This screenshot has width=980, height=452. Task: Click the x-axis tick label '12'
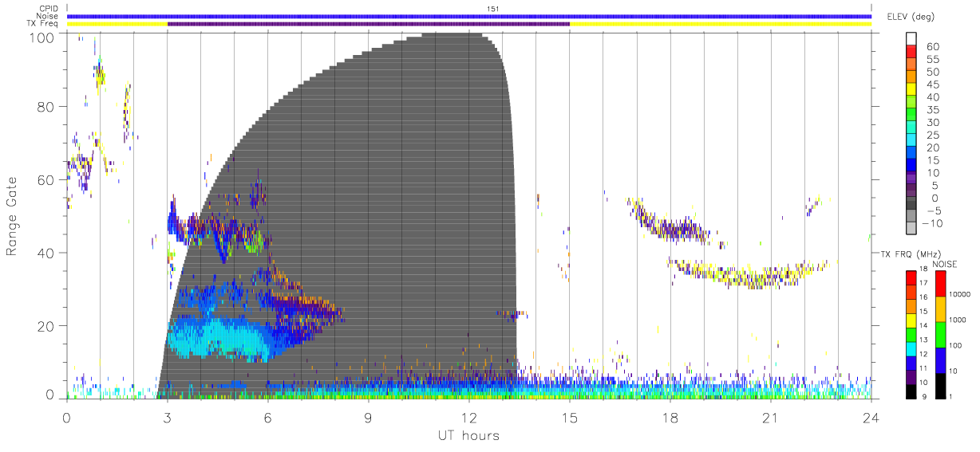(x=468, y=417)
